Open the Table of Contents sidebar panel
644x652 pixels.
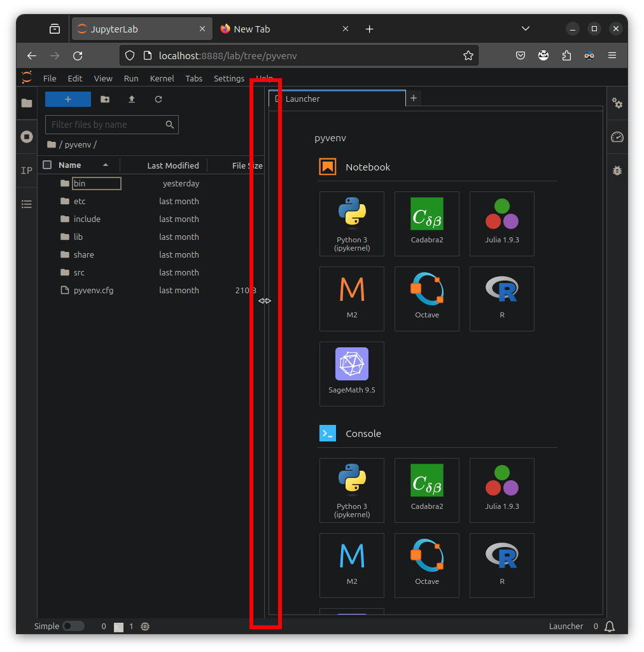pyautogui.click(x=27, y=204)
